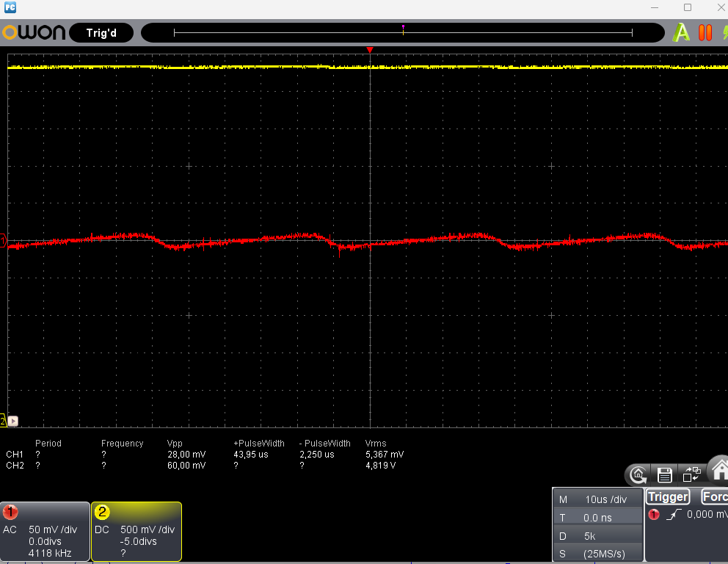Image resolution: width=728 pixels, height=564 pixels.
Task: Click the Force trigger button
Action: click(x=715, y=496)
